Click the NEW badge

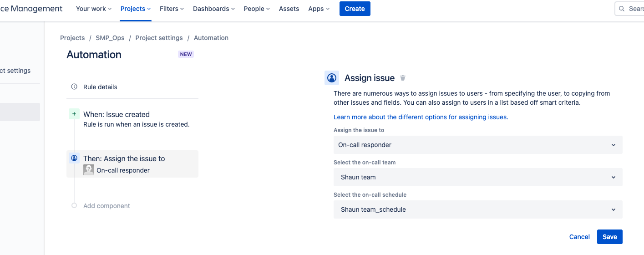tap(186, 54)
